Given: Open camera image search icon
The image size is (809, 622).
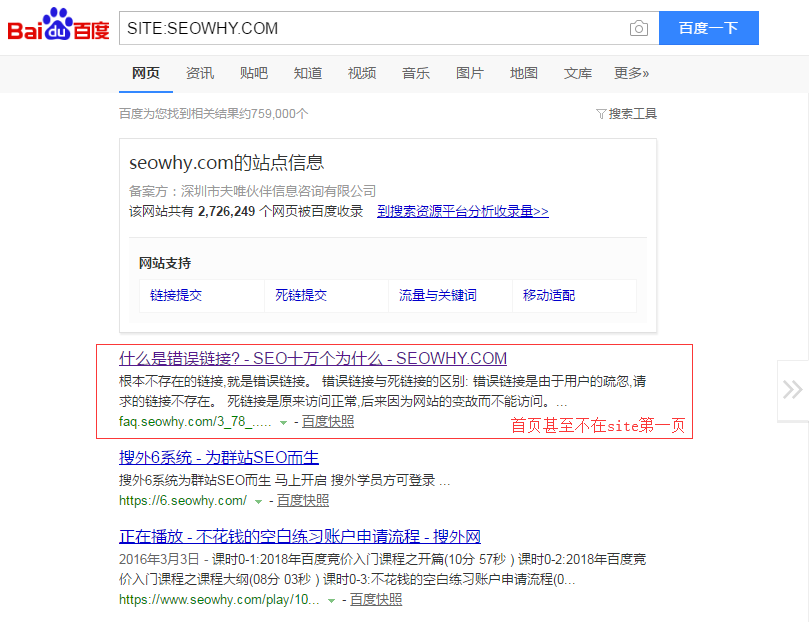Looking at the screenshot, I should pos(638,28).
